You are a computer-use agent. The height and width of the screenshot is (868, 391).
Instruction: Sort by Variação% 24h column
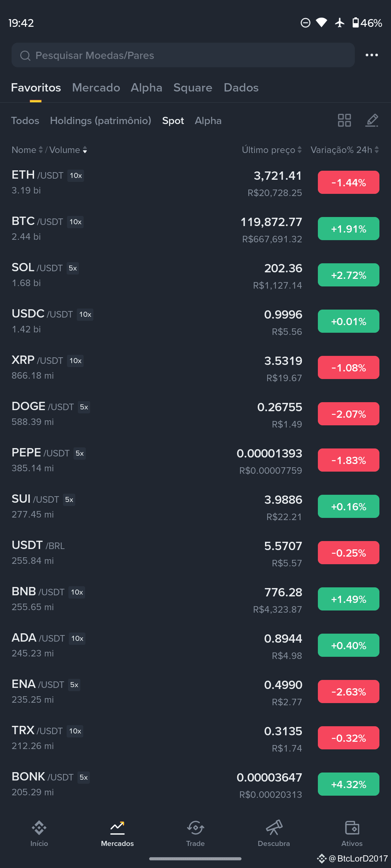345,150
